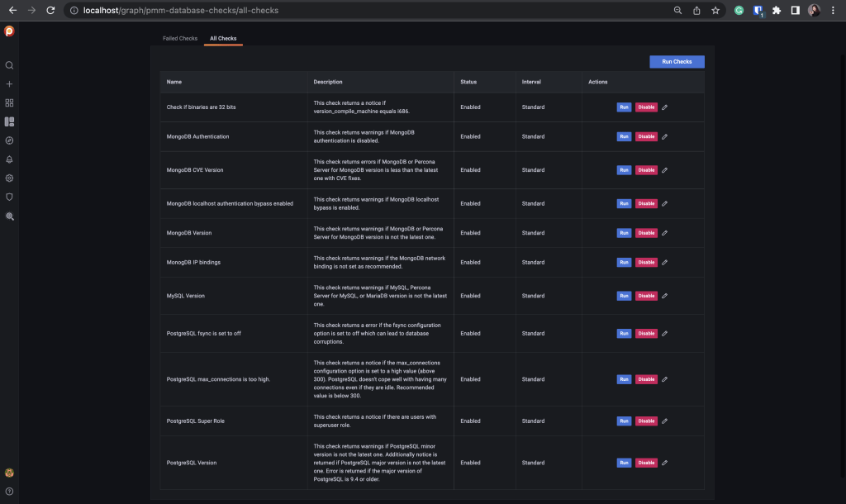Edit the PostgreSQL Super Role check
846x504 pixels.
[665, 421]
